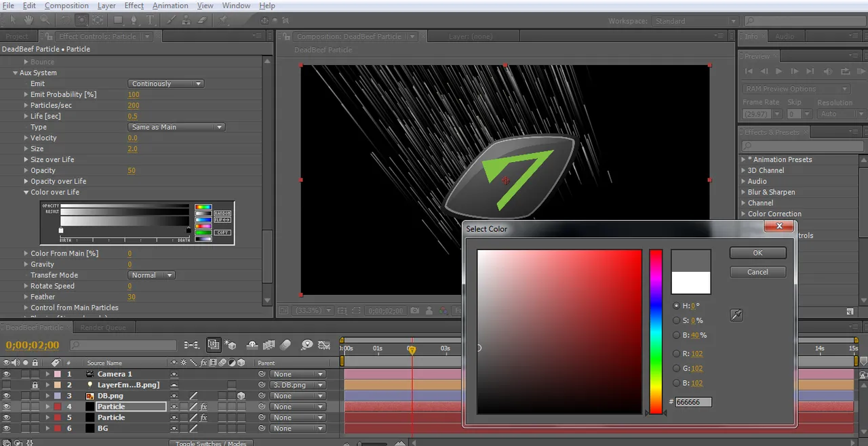
Task: Select the Horizontal Type tool
Action: [150, 20]
